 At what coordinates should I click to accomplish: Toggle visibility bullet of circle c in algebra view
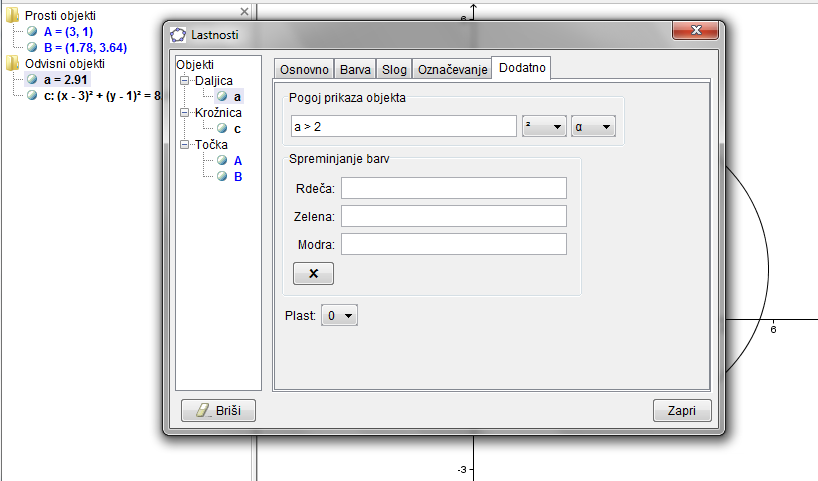(32, 95)
